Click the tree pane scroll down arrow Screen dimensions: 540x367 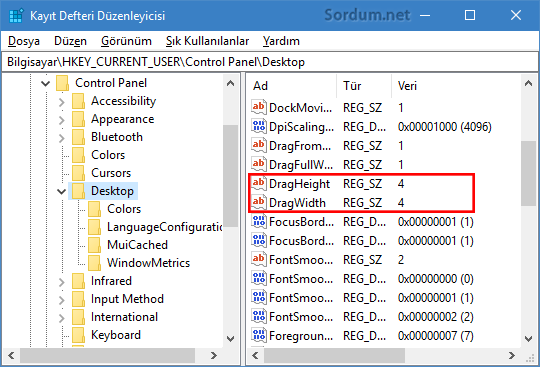tap(231, 338)
